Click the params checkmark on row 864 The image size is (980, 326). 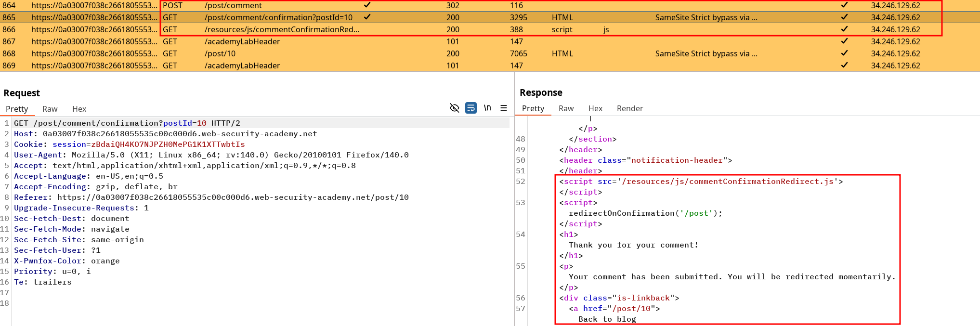367,5
